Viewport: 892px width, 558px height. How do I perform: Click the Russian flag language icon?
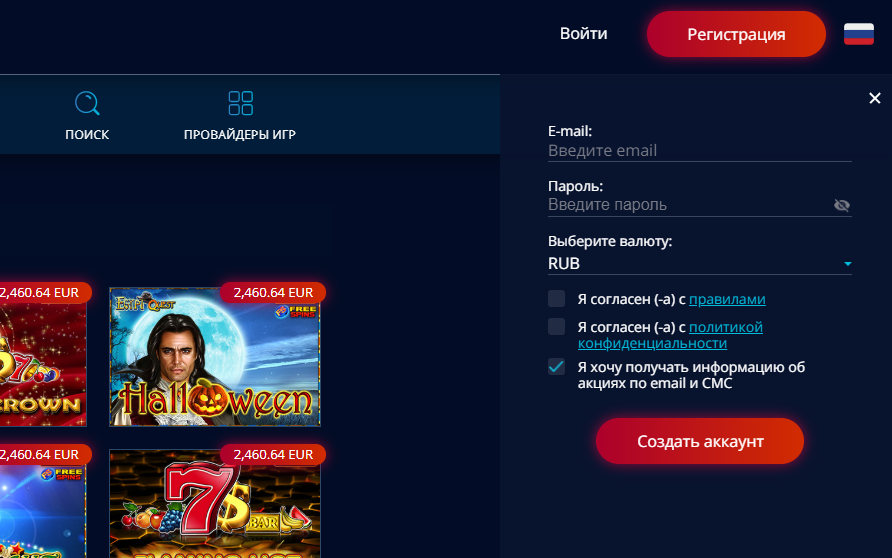pyautogui.click(x=858, y=34)
